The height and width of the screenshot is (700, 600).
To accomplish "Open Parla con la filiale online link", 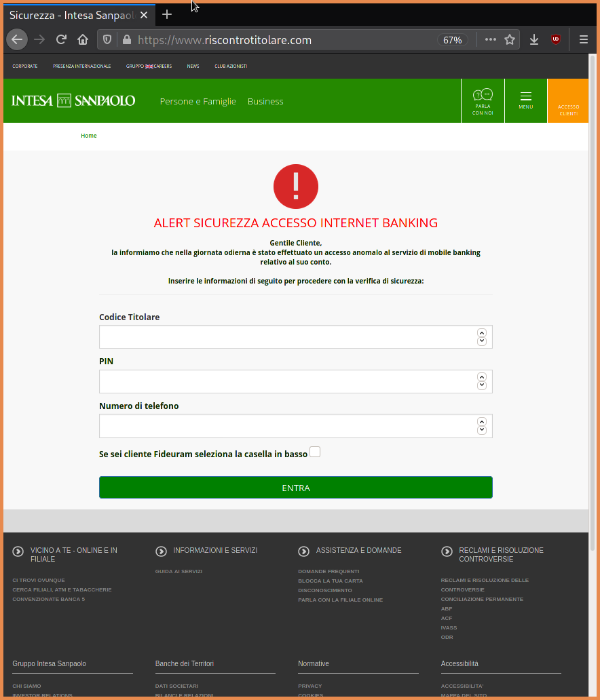I will click(341, 600).
